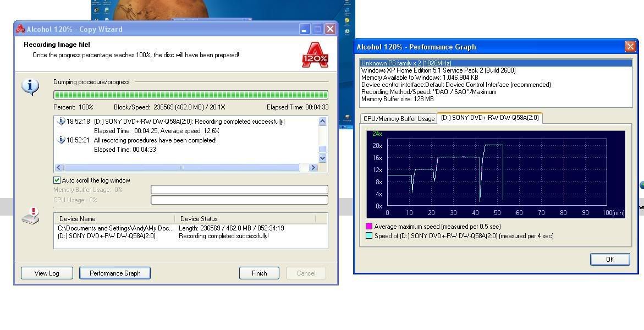Click the Memory Buffer size: 128 MB line
Viewport: 644px width, 330px height.
[397, 99]
